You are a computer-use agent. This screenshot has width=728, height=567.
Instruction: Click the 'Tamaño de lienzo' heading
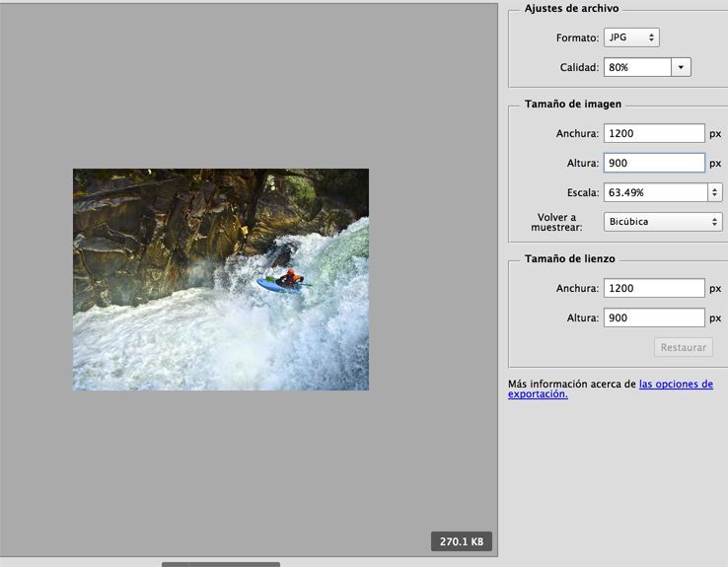(x=570, y=259)
